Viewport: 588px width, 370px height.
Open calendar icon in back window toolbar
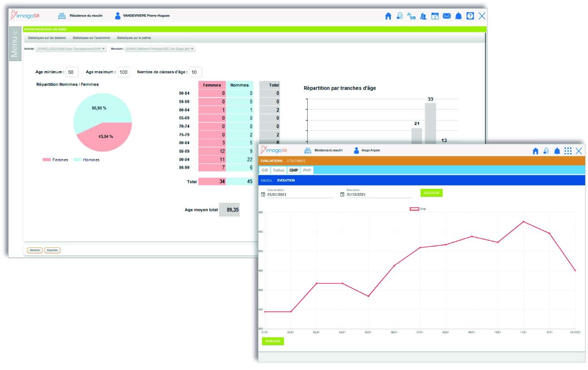click(435, 16)
